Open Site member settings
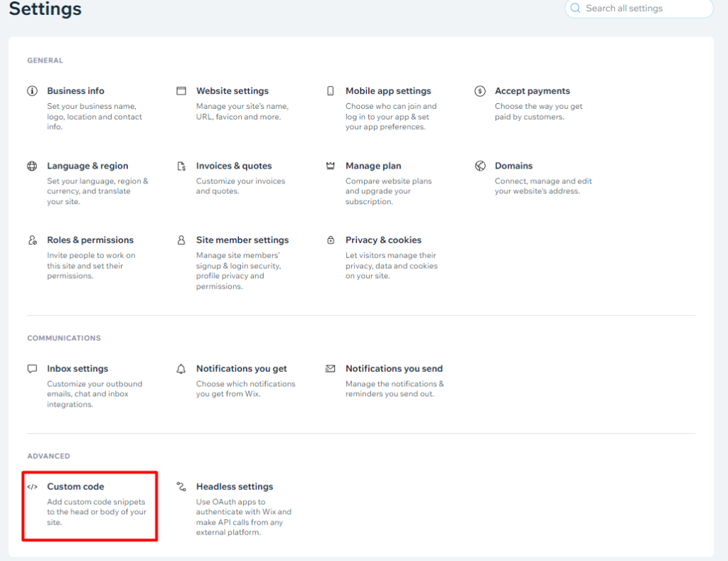This screenshot has width=728, height=561. click(242, 240)
